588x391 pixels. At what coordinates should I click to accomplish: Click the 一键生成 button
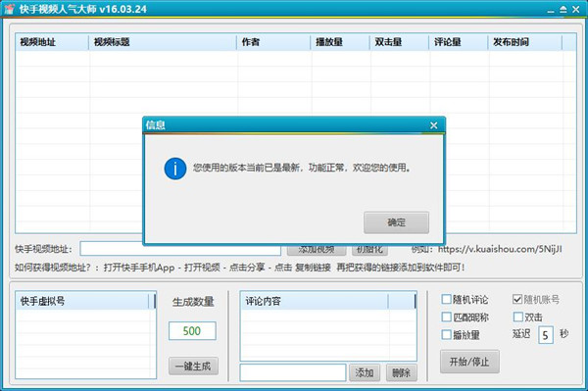coord(193,366)
